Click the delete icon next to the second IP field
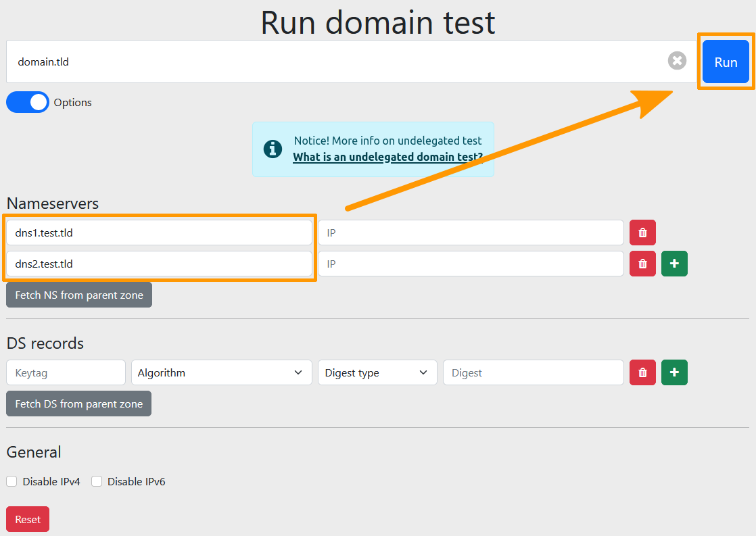The height and width of the screenshot is (536, 756). [642, 264]
